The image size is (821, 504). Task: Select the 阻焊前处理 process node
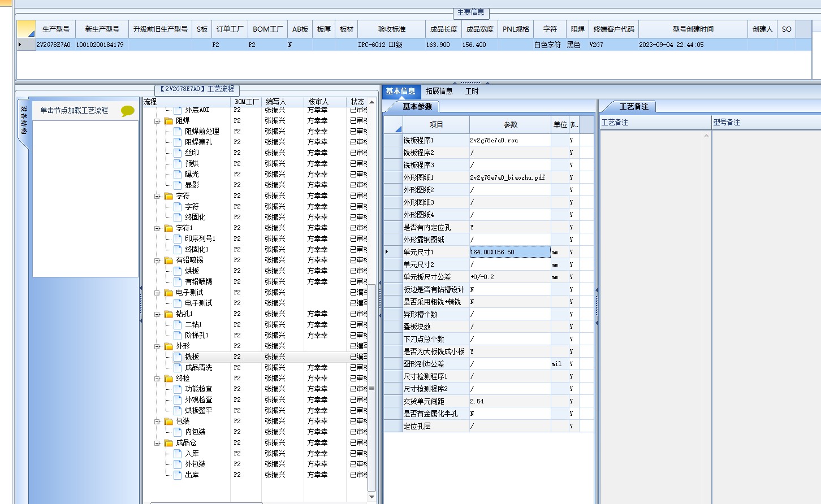202,132
